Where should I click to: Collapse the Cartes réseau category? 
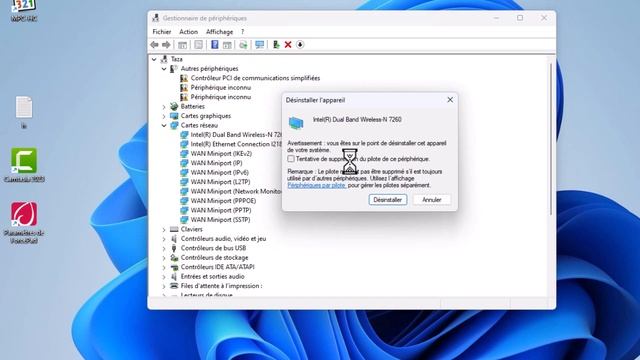click(164, 125)
